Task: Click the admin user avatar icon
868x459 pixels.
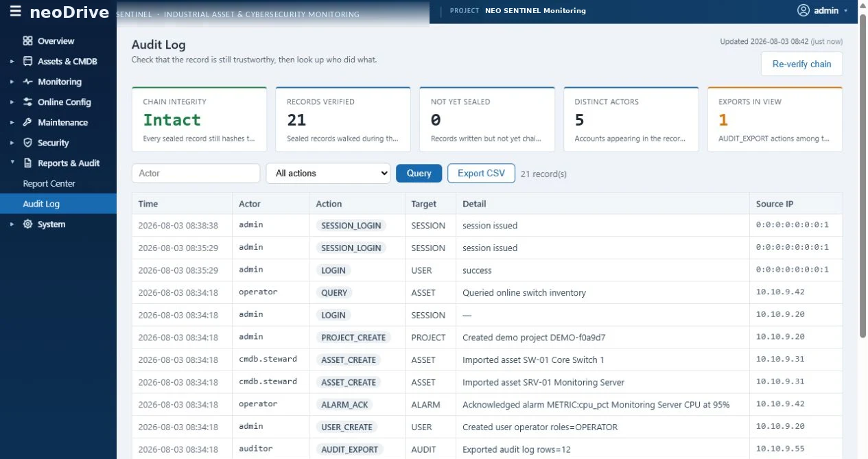Action: [x=804, y=10]
